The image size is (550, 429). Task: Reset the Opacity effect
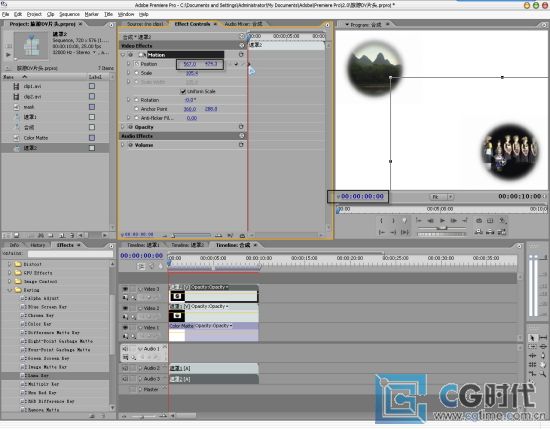pyautogui.click(x=241, y=127)
